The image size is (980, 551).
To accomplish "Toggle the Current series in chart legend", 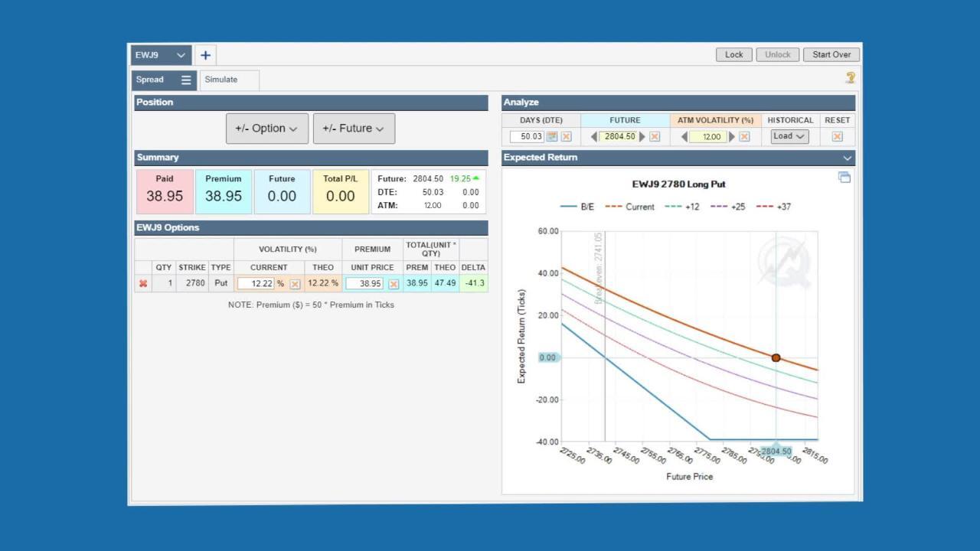I will pyautogui.click(x=630, y=207).
